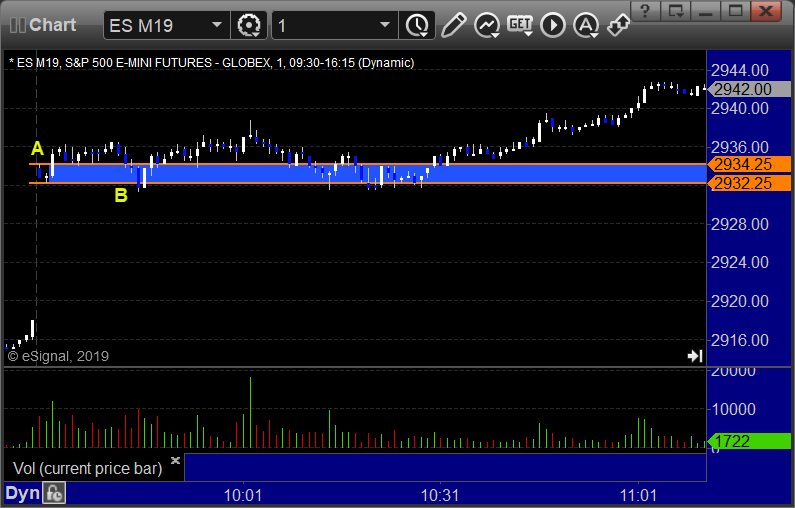Select the yellow A text annotation
The height and width of the screenshot is (508, 795).
[x=38, y=149]
